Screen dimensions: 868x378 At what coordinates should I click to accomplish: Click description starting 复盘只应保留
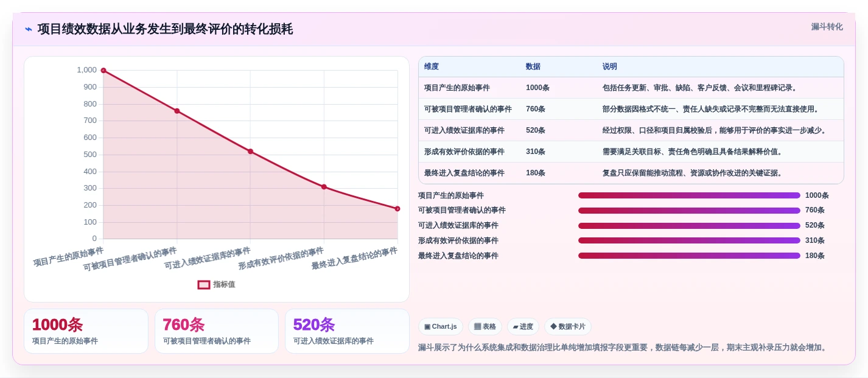coord(693,173)
